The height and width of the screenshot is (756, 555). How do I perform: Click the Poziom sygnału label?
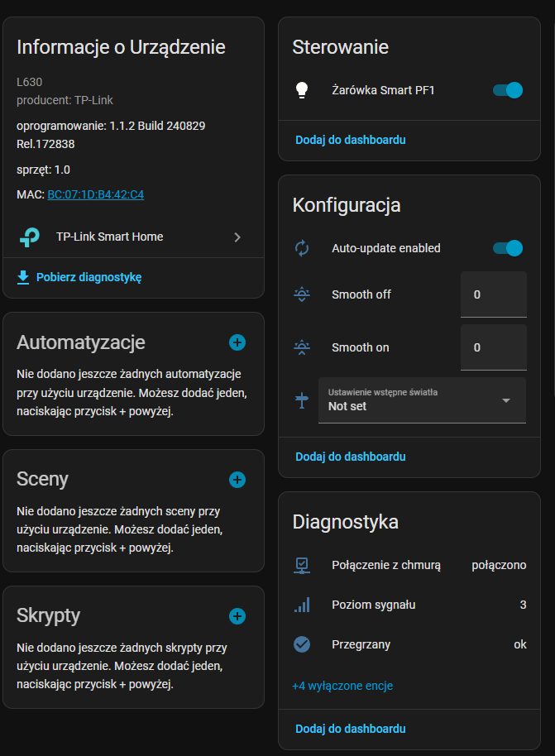374,605
